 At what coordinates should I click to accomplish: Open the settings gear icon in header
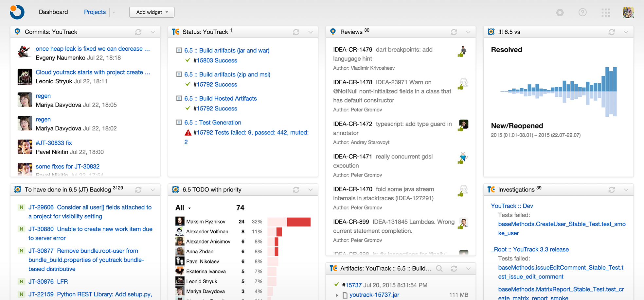pyautogui.click(x=560, y=12)
